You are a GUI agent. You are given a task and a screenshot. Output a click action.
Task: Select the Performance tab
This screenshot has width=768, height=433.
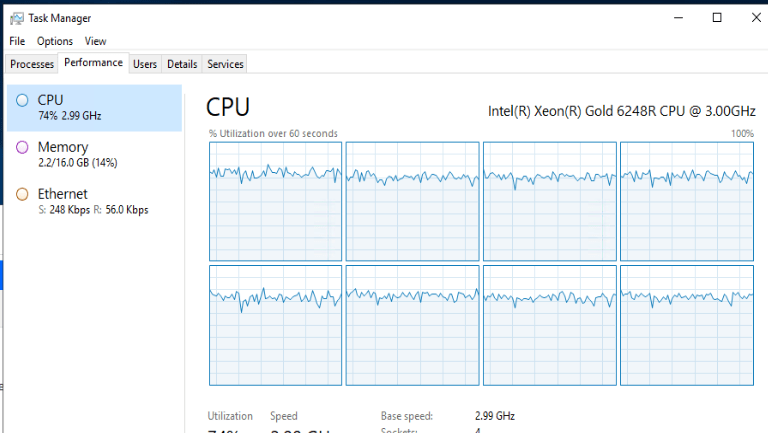tap(94, 63)
